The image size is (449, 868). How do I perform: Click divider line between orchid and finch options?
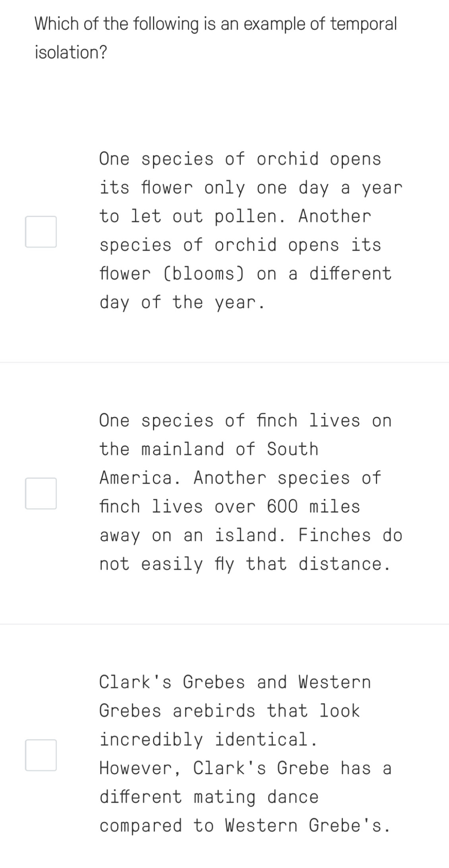tap(224, 362)
